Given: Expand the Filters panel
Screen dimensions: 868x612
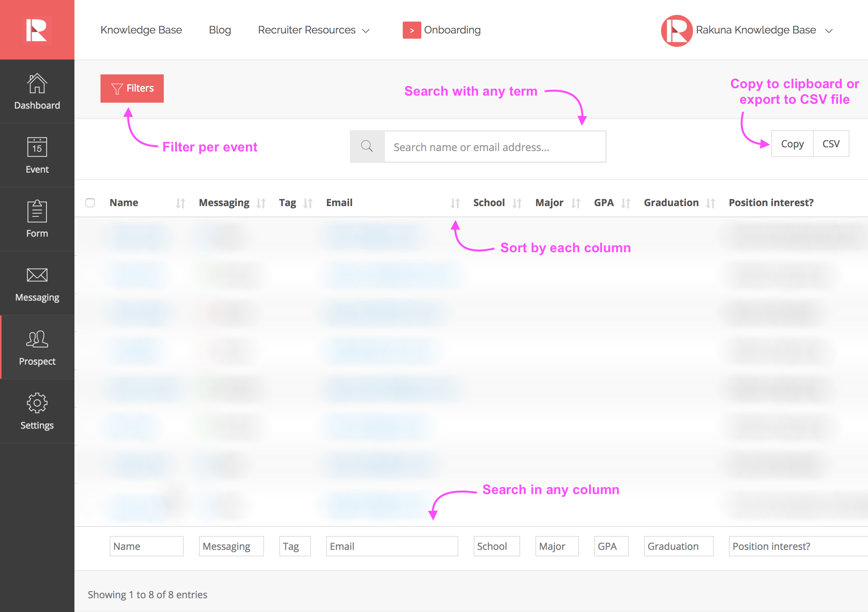Looking at the screenshot, I should tap(132, 89).
